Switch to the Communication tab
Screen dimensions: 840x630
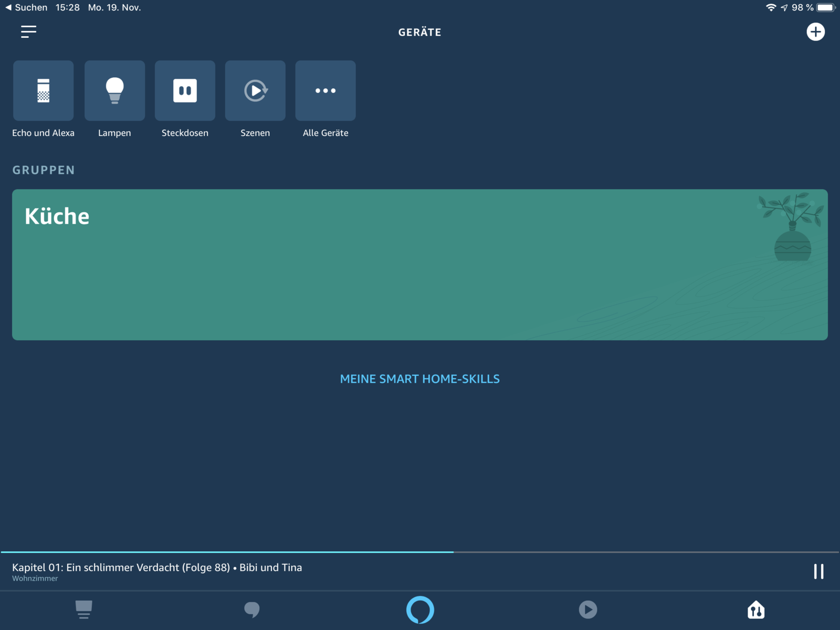[252, 610]
